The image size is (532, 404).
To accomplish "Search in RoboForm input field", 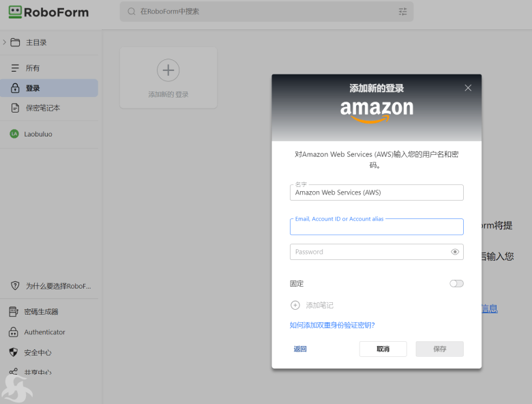I will click(266, 12).
